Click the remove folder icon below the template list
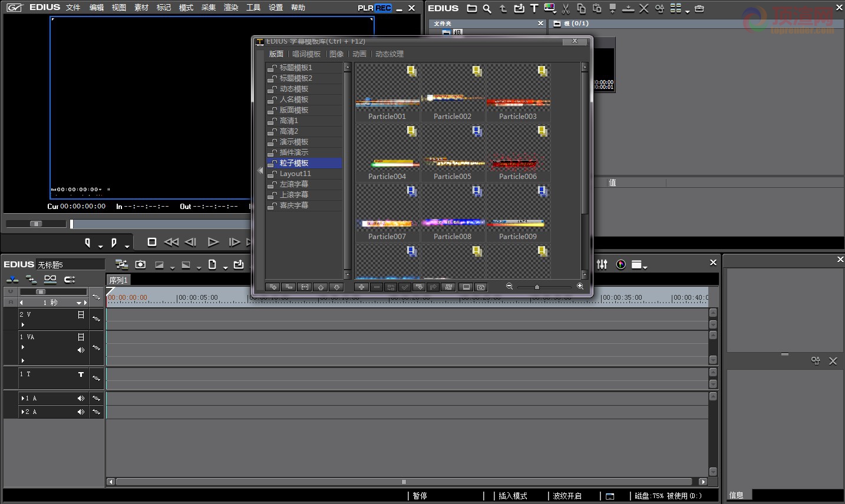Viewport: 845px width, 504px height. (x=288, y=287)
